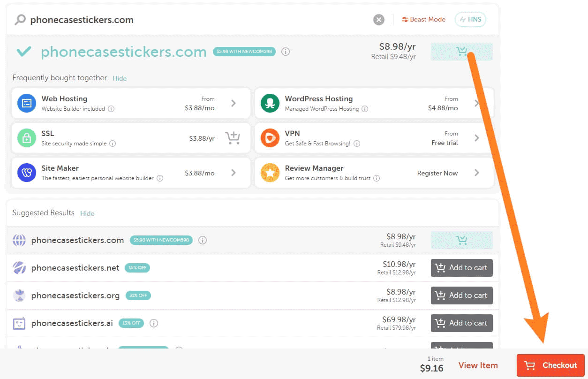Click the Web Hosting product icon
The image size is (588, 379).
[27, 103]
